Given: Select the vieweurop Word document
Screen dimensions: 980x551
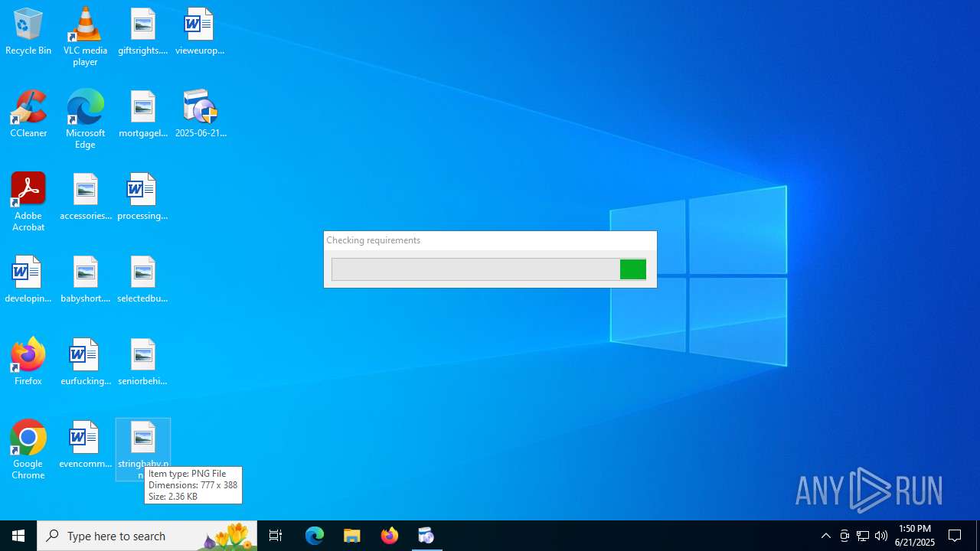Looking at the screenshot, I should pyautogui.click(x=199, y=32).
